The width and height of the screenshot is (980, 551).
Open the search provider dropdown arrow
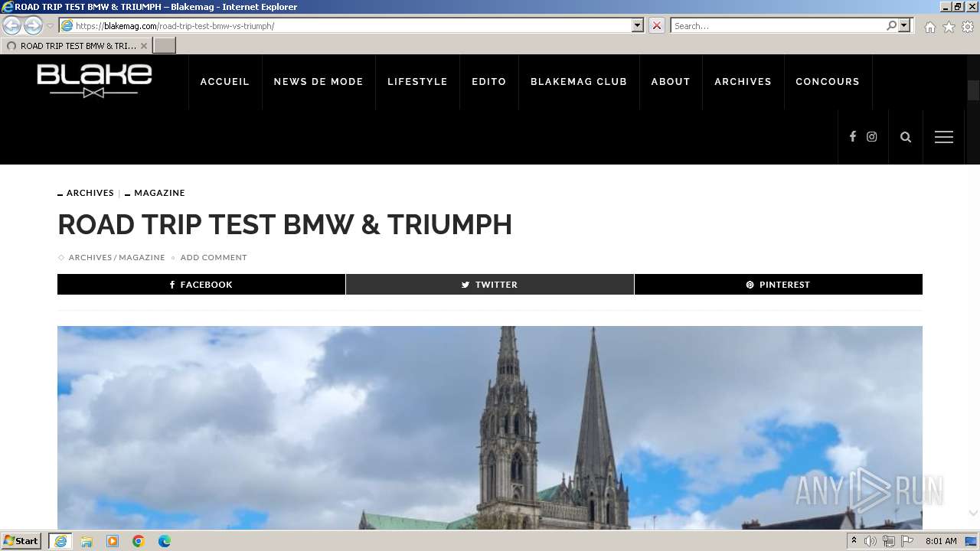click(904, 25)
